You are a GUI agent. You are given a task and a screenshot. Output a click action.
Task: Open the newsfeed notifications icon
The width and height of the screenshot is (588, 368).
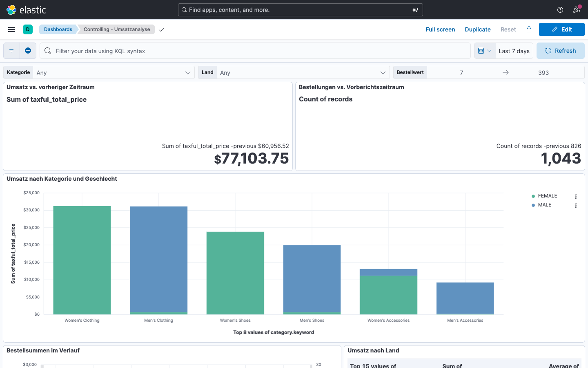pyautogui.click(x=577, y=10)
